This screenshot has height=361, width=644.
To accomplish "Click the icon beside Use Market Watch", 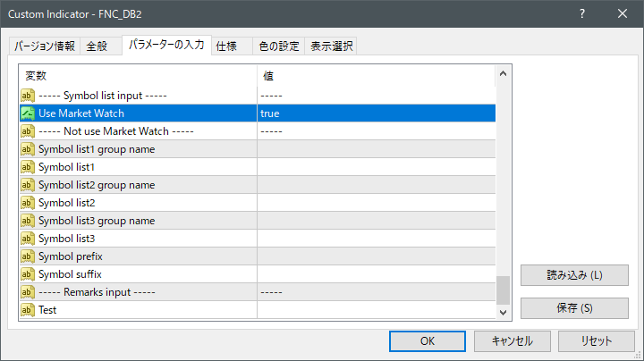I will pyautogui.click(x=28, y=113).
